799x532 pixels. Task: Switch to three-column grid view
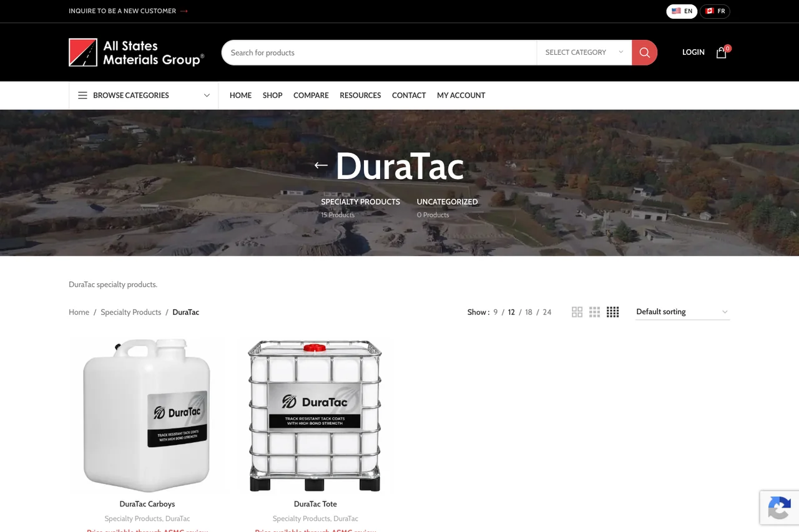click(x=594, y=312)
